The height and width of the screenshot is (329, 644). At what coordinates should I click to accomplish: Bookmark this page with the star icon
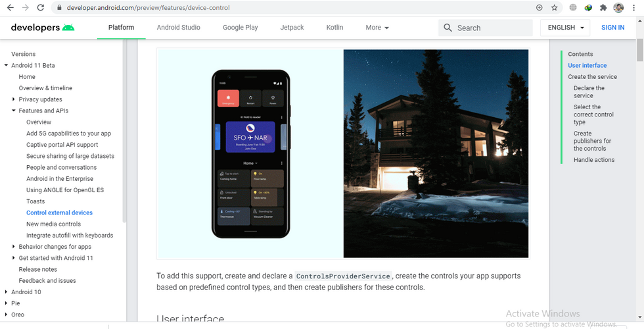click(x=555, y=7)
